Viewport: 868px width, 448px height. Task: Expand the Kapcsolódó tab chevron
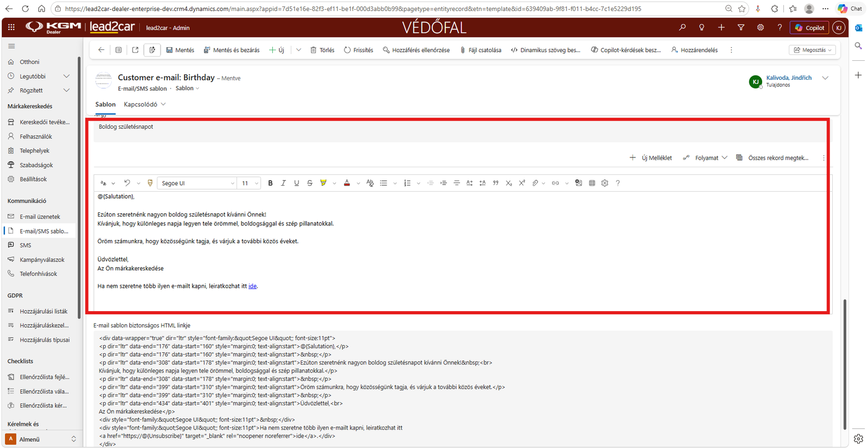(163, 104)
